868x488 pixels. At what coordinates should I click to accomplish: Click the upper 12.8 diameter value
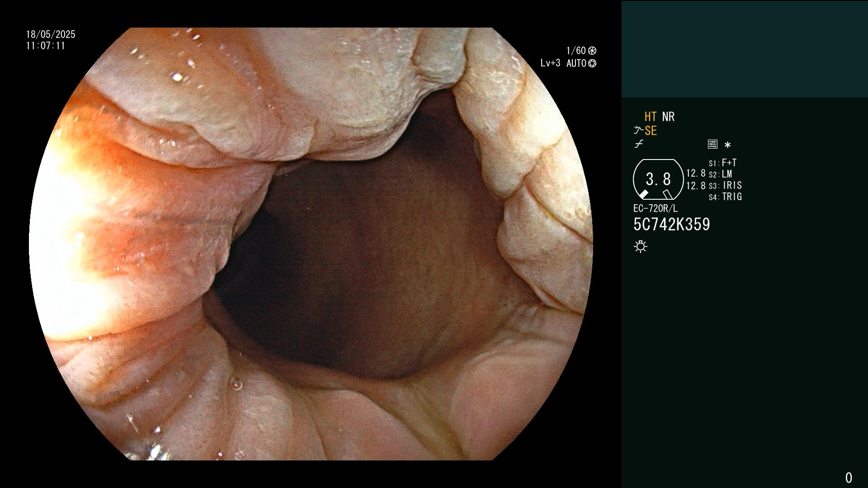pos(696,173)
